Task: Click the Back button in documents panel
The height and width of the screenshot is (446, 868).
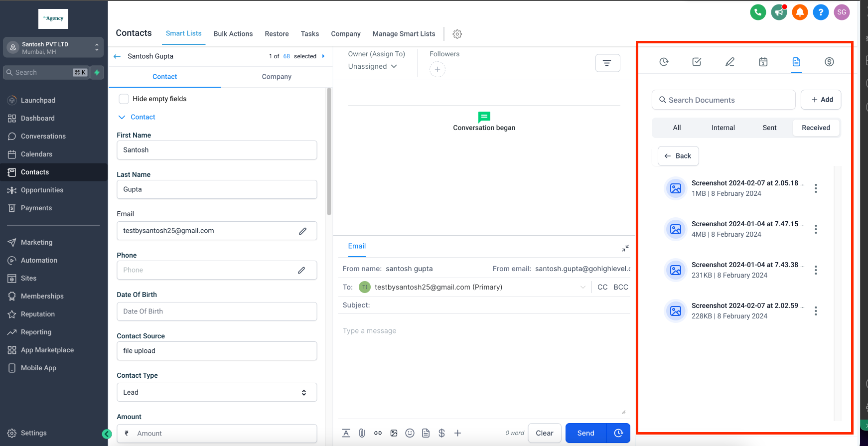Action: click(x=678, y=156)
